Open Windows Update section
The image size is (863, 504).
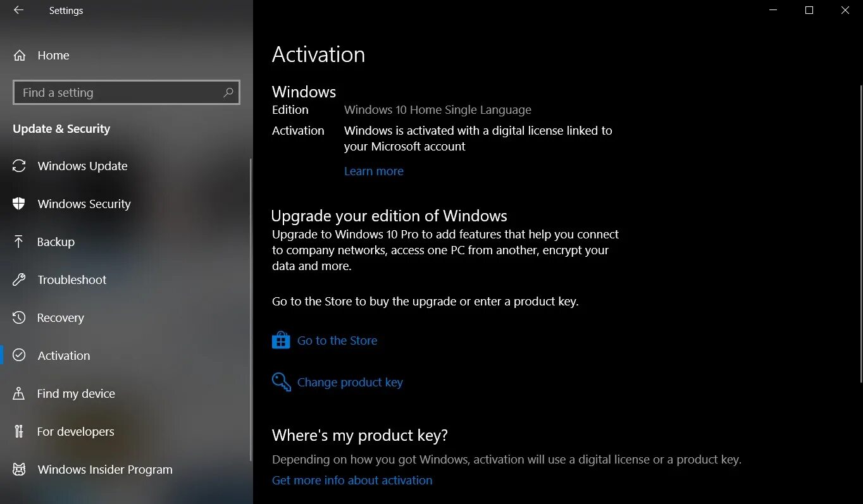pyautogui.click(x=126, y=166)
